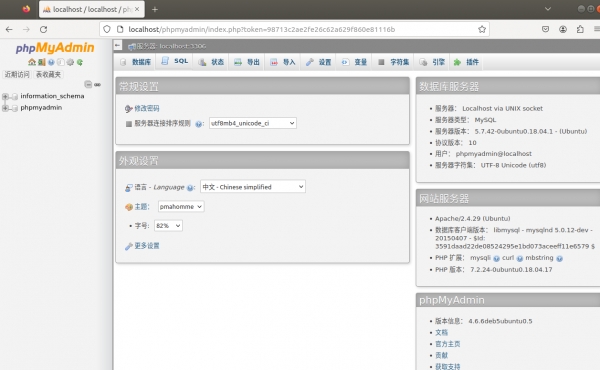Open the theme dropdown showing pmahomme

(x=181, y=207)
